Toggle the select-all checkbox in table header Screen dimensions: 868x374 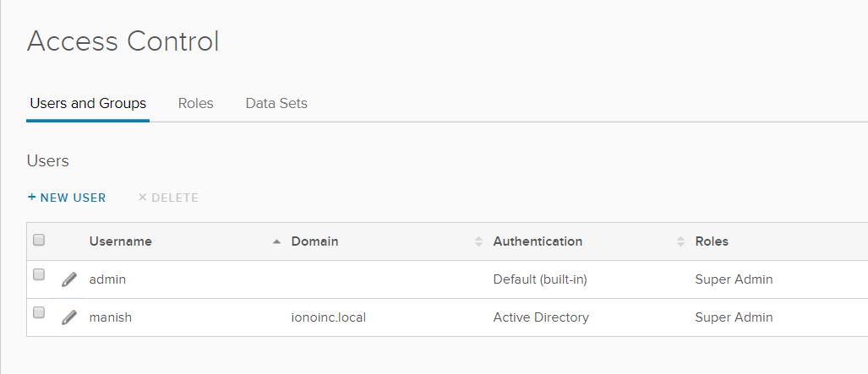[39, 241]
